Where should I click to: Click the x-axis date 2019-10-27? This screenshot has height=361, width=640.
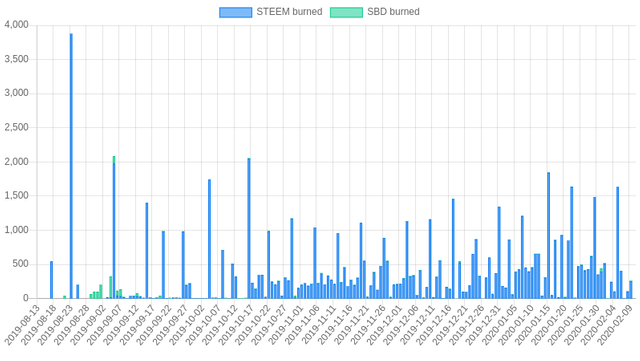(269, 325)
